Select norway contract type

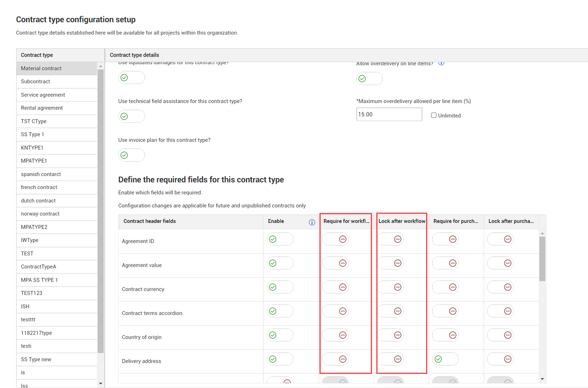tap(57, 214)
